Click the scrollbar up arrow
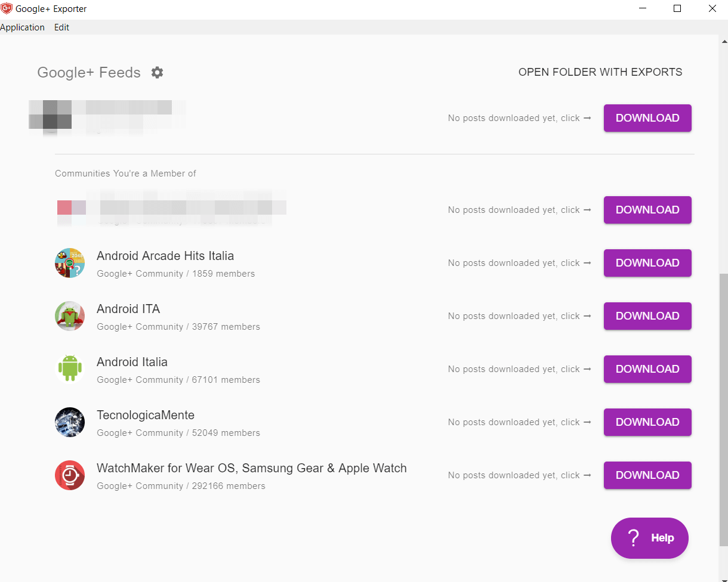Image resolution: width=728 pixels, height=582 pixels. [723, 41]
